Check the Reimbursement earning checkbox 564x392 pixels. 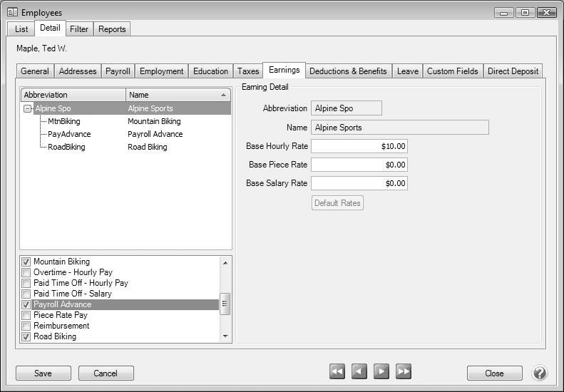[x=26, y=326]
